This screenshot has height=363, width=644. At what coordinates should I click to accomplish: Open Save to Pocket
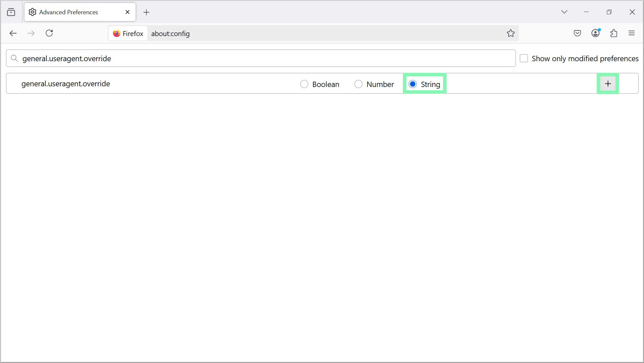(x=577, y=33)
